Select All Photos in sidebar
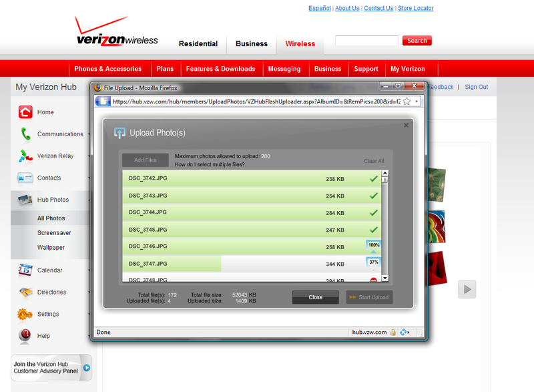 (x=51, y=218)
